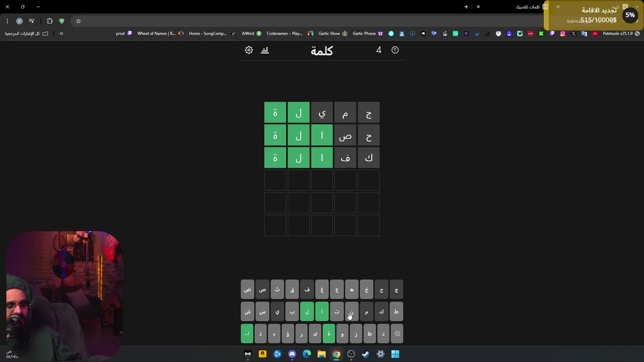Tap the خ key
Image resolution: width=644 pixels, height=362 pixels.
tap(366, 290)
